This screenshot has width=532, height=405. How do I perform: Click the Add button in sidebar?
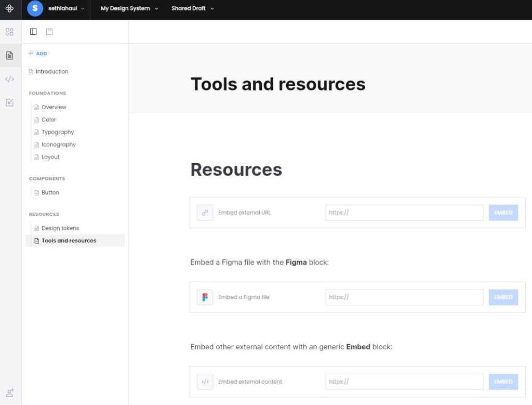(38, 54)
